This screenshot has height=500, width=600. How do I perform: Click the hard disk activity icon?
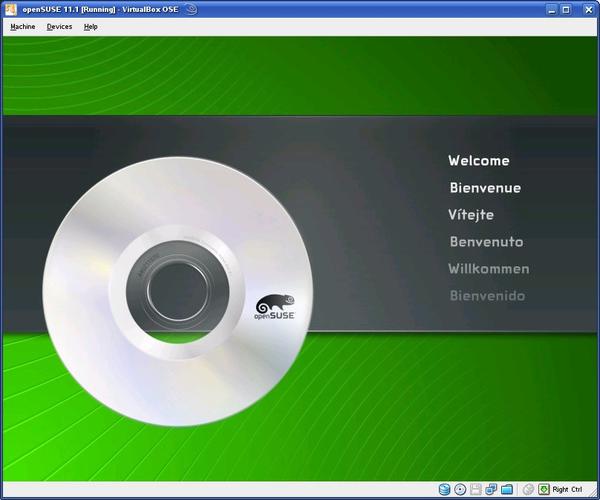click(x=444, y=489)
